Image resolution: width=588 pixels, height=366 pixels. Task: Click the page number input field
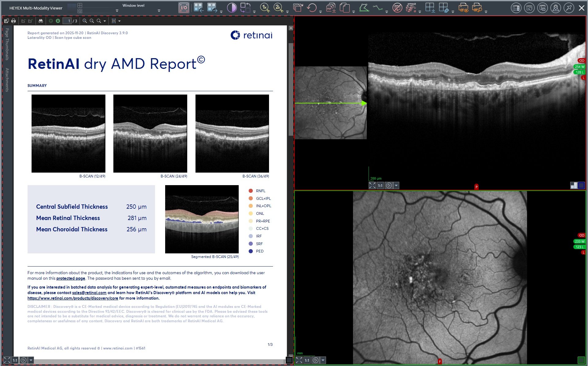(x=67, y=21)
